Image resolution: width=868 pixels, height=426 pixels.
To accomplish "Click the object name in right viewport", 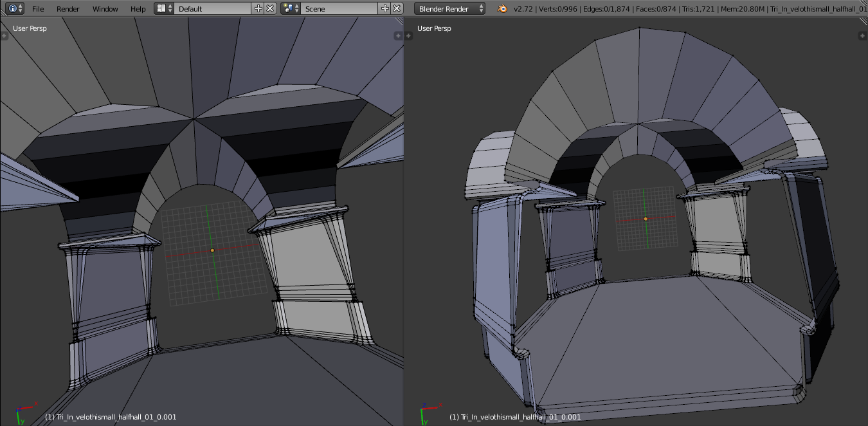I will [515, 417].
